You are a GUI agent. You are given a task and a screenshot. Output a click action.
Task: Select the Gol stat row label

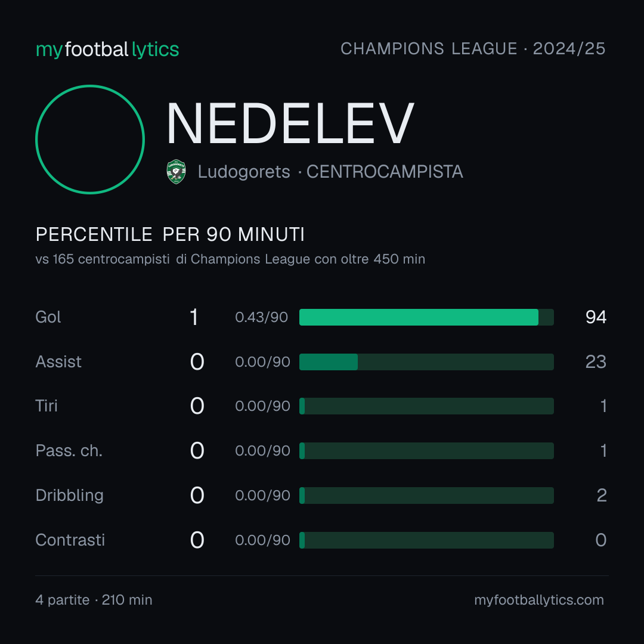click(48, 317)
